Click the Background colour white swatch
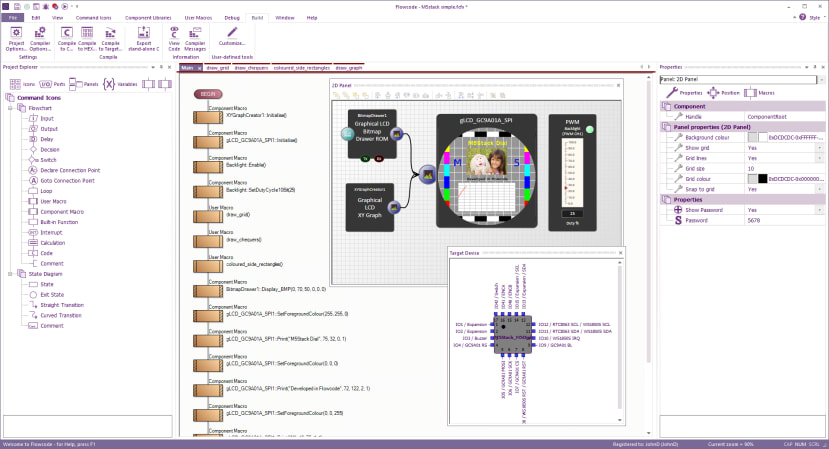Viewport: 829px width, 449px height. 762,138
